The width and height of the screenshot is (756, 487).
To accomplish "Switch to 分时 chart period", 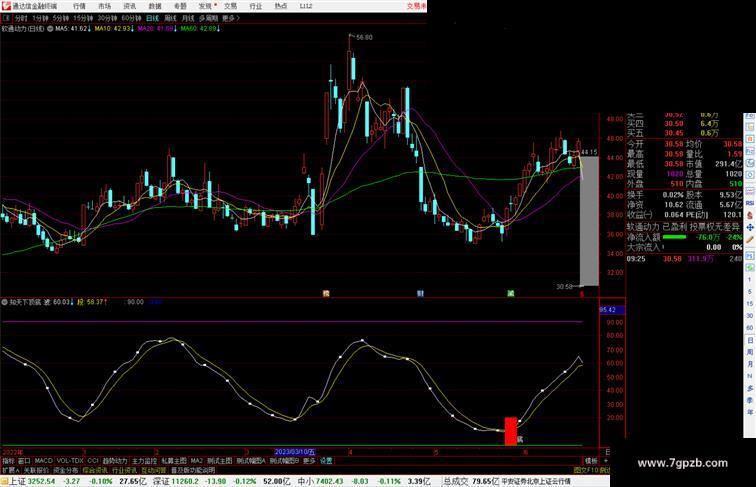I will pos(21,18).
